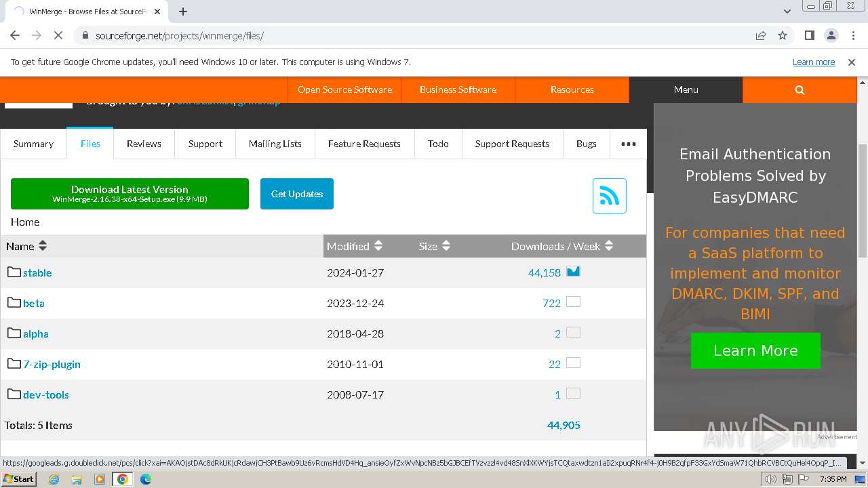Click the volume icon in system tray
This screenshot has width=868, height=488.
coord(771,479)
